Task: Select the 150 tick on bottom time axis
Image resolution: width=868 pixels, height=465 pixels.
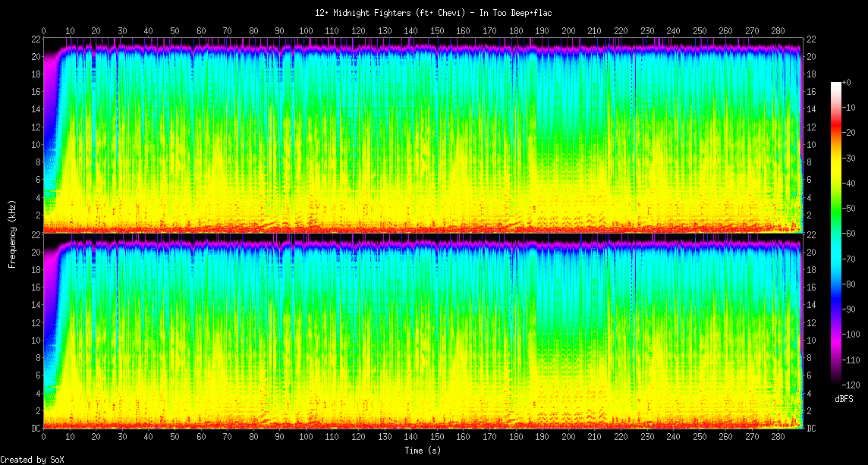Action: tap(437, 438)
